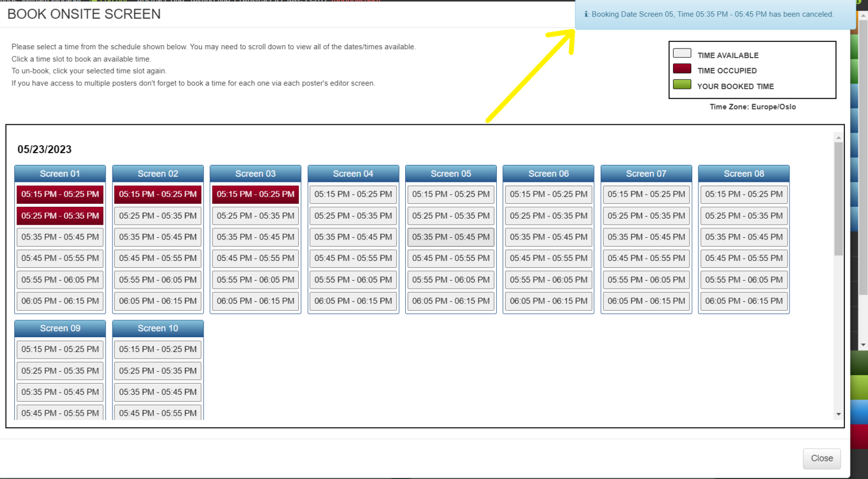
Task: Dismiss the booking canceled notification
Action: [x=715, y=14]
